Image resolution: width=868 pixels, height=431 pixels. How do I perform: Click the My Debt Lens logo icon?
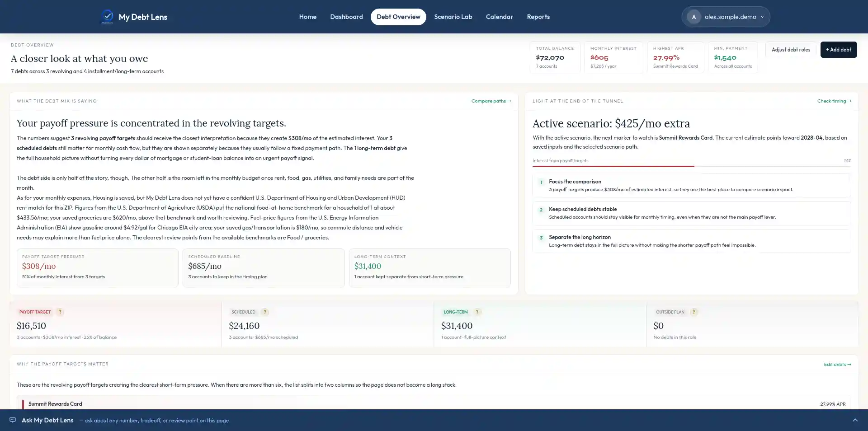[107, 17]
